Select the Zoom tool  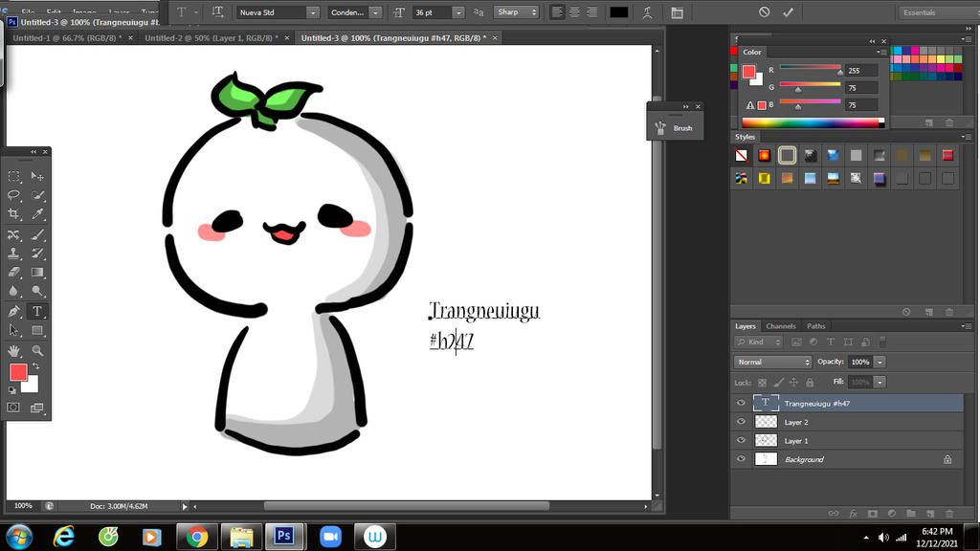37,350
